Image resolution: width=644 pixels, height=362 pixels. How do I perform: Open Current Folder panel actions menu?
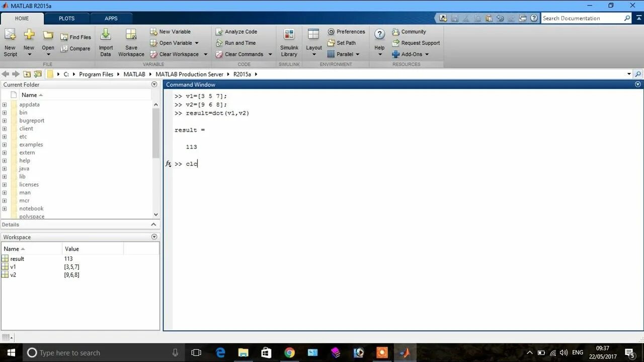point(154,84)
